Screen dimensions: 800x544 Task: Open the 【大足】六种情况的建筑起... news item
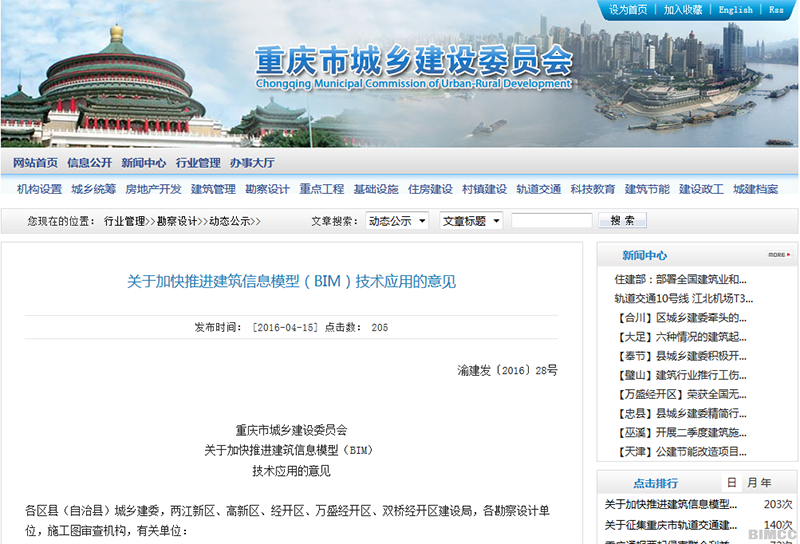pyautogui.click(x=680, y=337)
